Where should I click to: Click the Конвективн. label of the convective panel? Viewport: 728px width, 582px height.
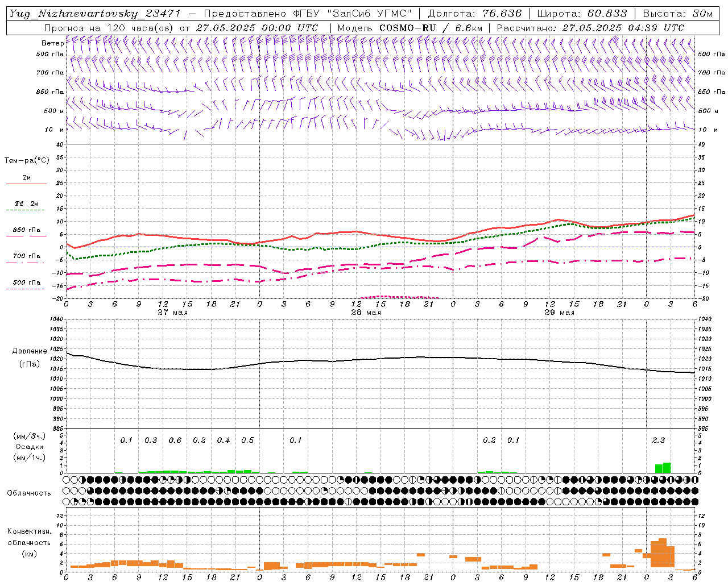pos(29,531)
